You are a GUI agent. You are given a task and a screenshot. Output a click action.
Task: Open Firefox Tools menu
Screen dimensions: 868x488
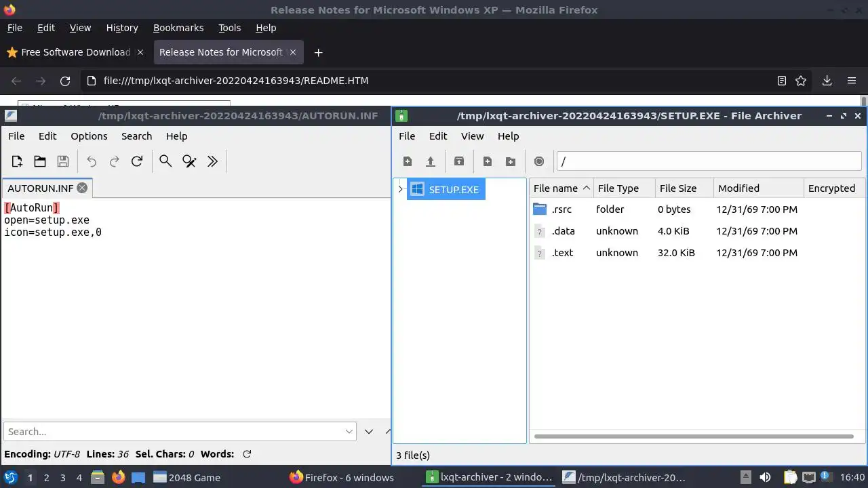(229, 28)
